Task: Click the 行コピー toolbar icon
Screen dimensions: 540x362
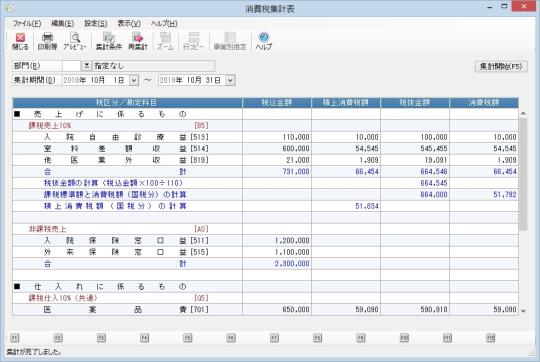Action: (x=194, y=41)
